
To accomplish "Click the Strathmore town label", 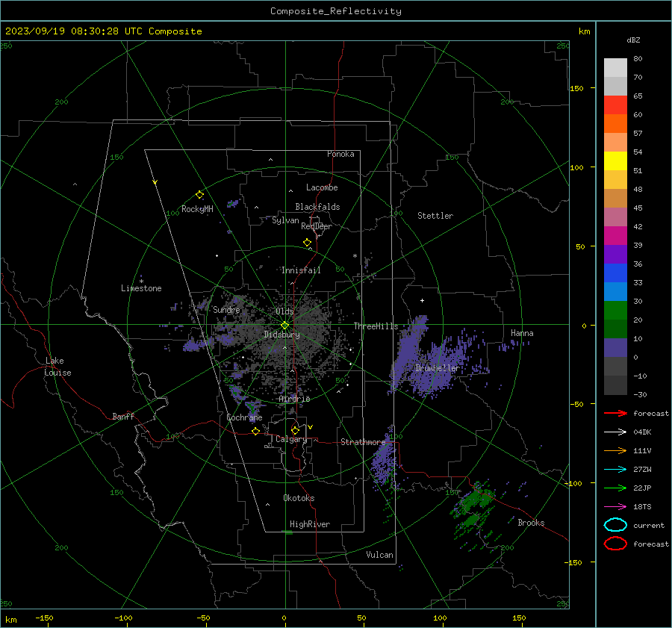I will pos(363,442).
